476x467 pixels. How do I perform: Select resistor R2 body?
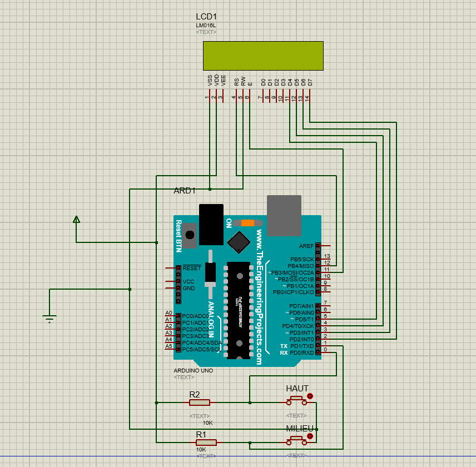pyautogui.click(x=200, y=403)
